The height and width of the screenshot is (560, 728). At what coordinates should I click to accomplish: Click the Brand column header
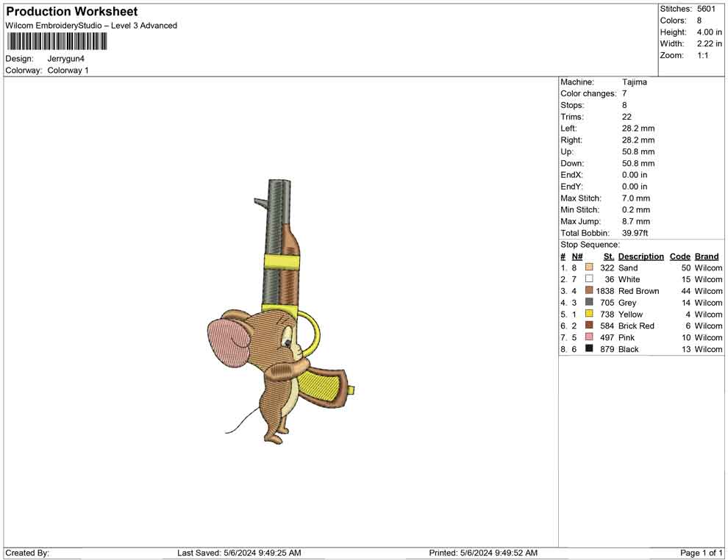(707, 256)
